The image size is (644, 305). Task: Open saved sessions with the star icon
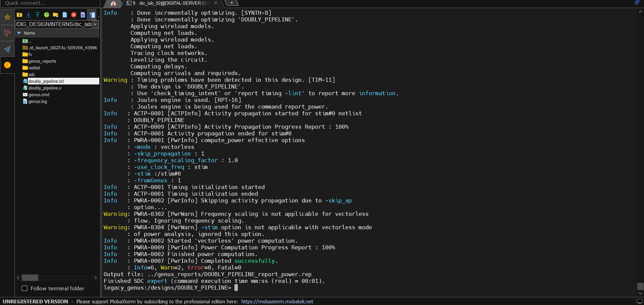(x=7, y=17)
